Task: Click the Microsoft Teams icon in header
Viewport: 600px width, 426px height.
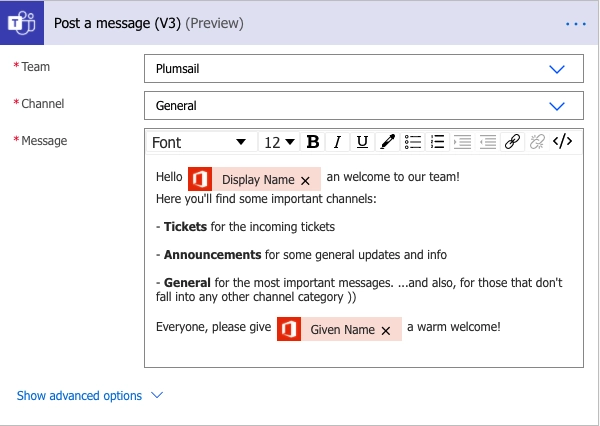Action: tap(22, 23)
